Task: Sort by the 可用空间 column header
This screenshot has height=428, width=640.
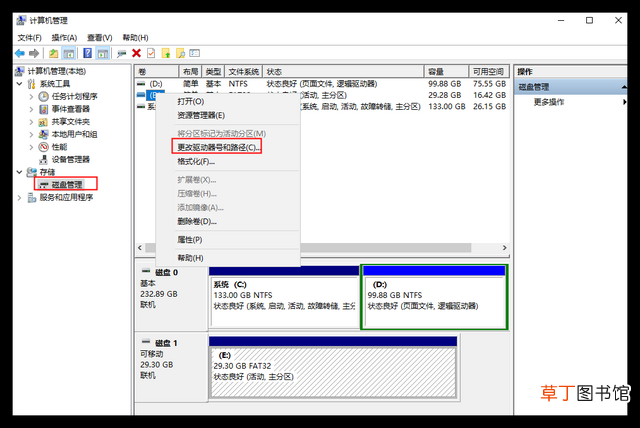Action: [489, 72]
